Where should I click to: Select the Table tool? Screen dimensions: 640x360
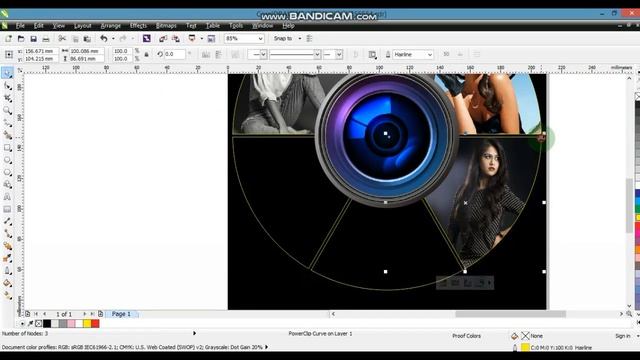point(7,209)
